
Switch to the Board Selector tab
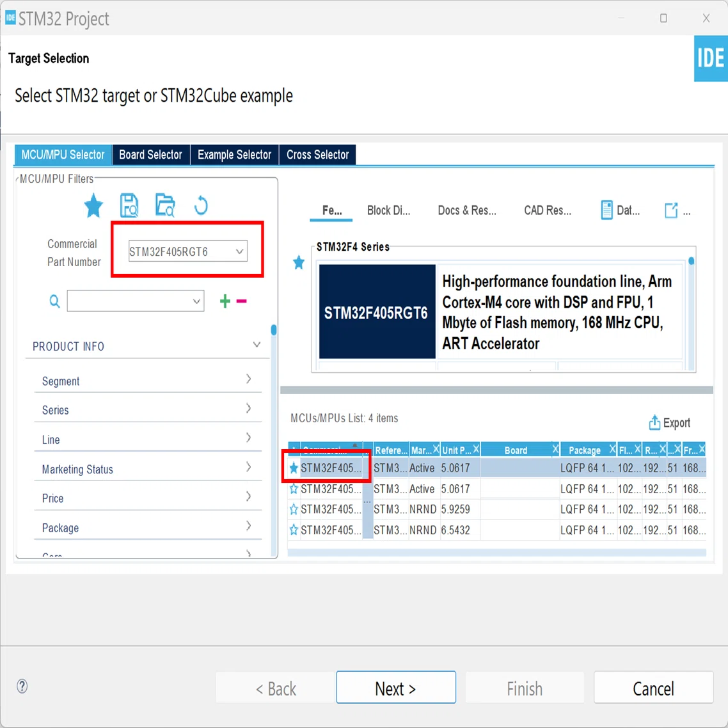[151, 155]
